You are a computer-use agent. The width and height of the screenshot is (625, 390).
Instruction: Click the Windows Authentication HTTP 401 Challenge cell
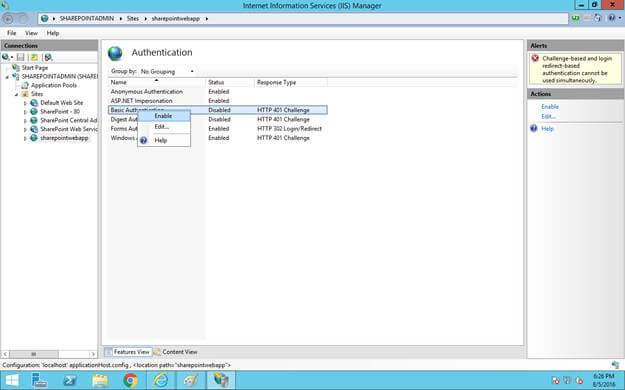[x=283, y=138]
